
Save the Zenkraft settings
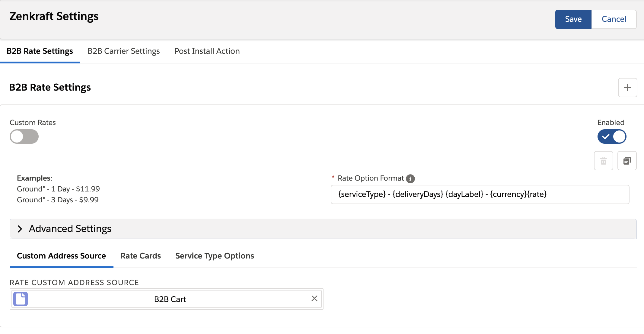tap(573, 19)
